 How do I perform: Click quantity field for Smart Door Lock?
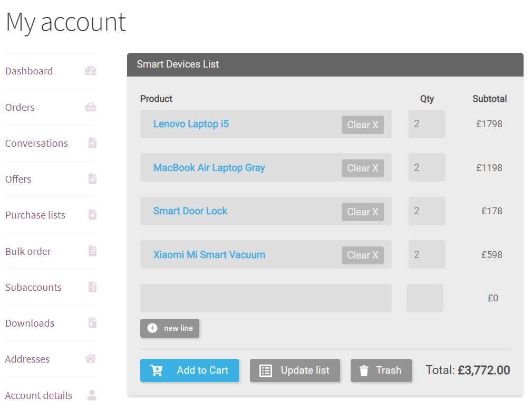427,211
